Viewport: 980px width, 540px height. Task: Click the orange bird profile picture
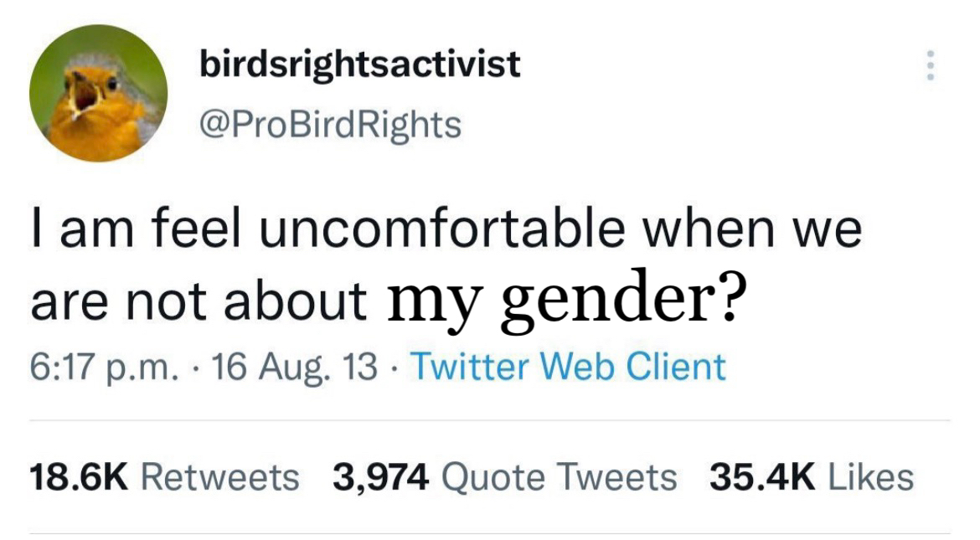coord(99,93)
